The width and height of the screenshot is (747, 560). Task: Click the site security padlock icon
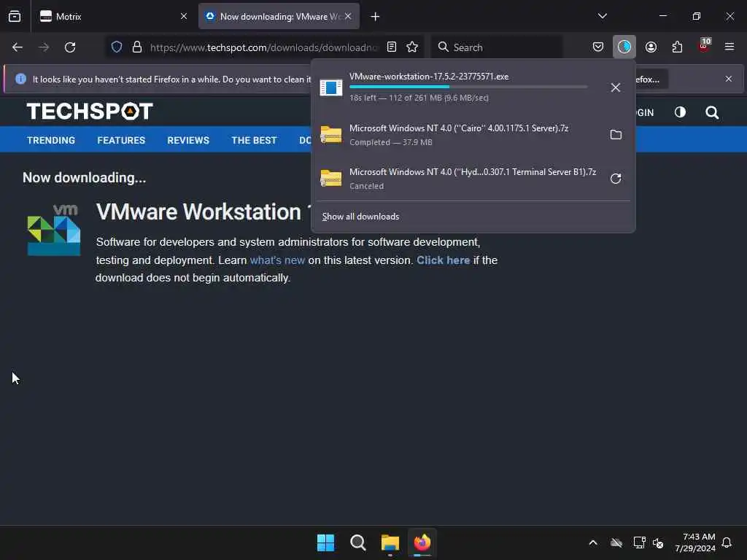[x=137, y=47]
